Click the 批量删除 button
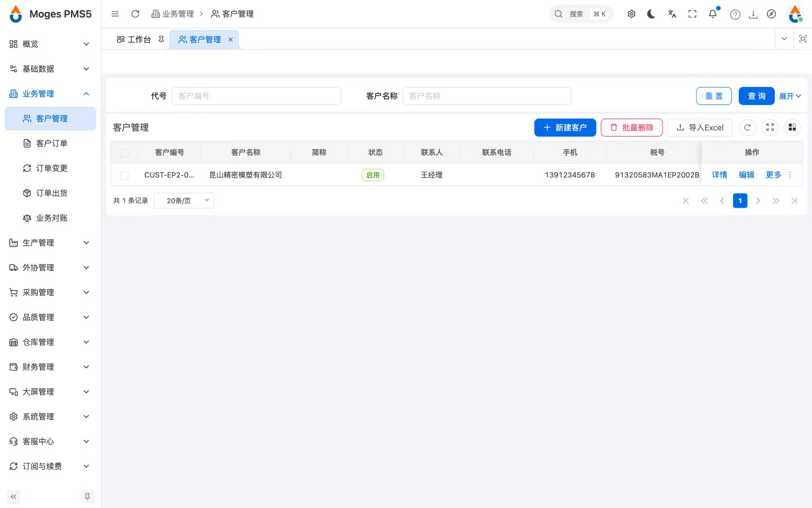812x508 pixels. tap(632, 128)
